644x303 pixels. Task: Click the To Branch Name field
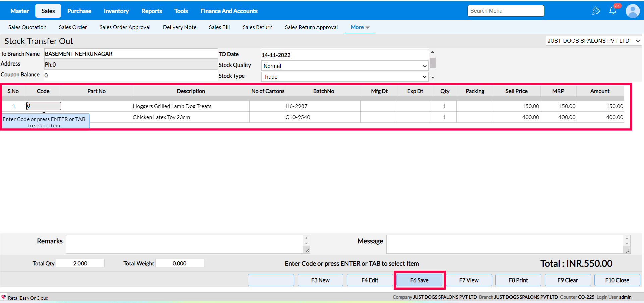tap(131, 54)
